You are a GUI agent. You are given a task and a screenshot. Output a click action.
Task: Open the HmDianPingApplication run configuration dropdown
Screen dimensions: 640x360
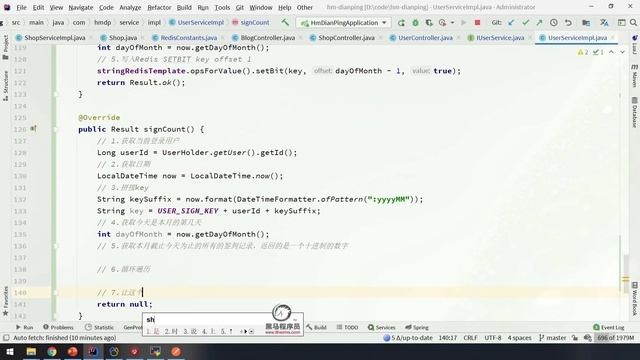click(x=343, y=23)
